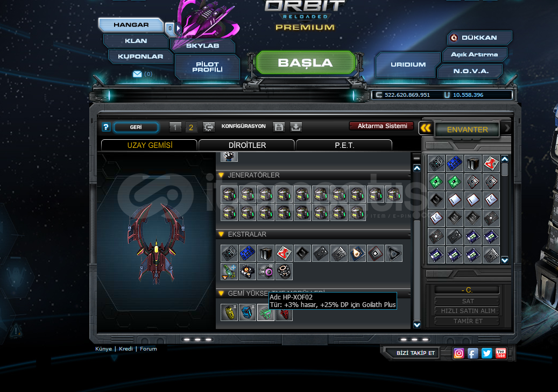
Task: Switch to the P.E.T. tab
Action: coord(344,145)
